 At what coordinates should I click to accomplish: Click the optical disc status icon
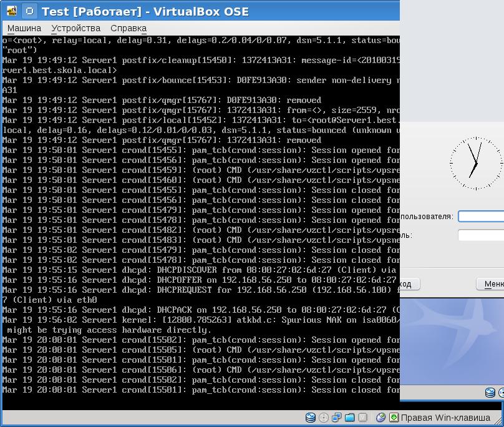click(323, 418)
